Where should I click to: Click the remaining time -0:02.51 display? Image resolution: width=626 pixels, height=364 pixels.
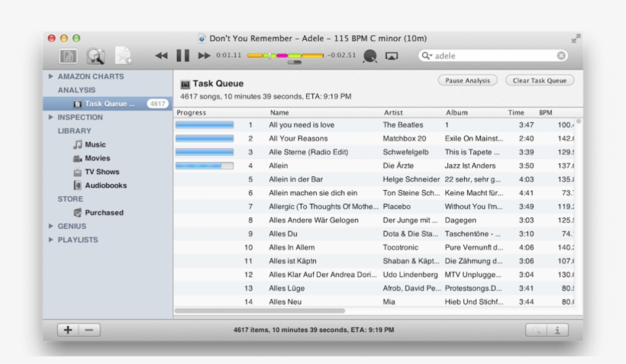pyautogui.click(x=341, y=55)
